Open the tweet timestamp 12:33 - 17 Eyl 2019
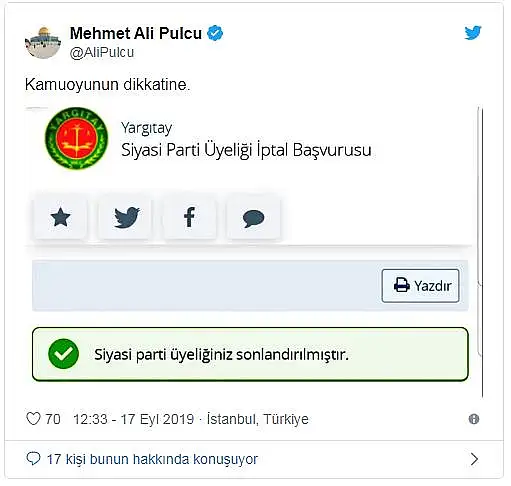The width and height of the screenshot is (511, 486). (134, 419)
